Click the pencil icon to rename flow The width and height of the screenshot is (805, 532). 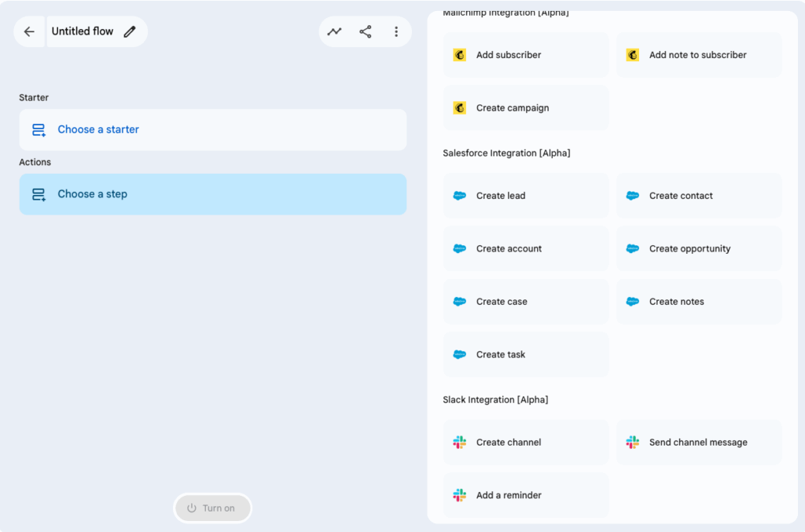pos(130,31)
